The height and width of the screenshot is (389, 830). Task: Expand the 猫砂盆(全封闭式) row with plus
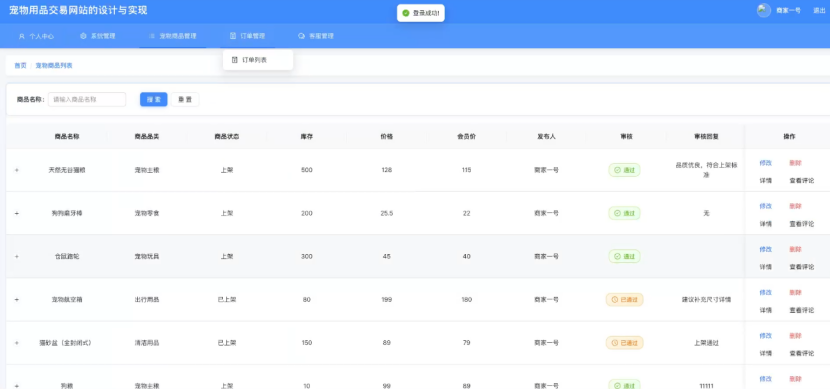coord(17,343)
